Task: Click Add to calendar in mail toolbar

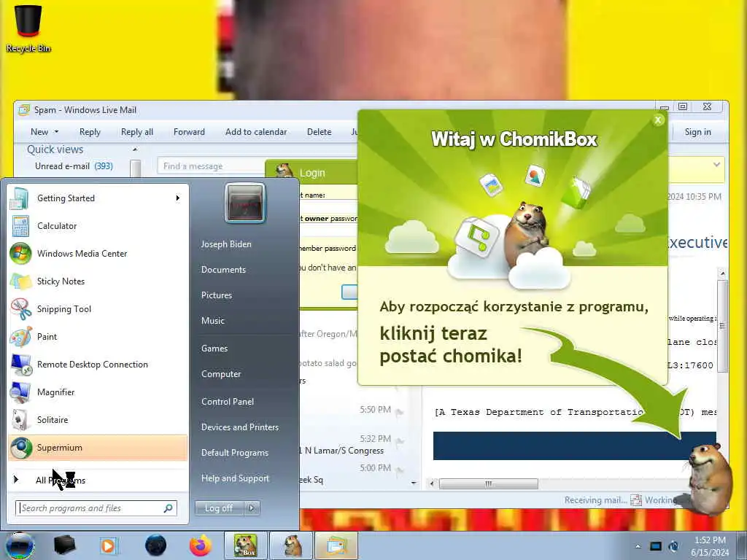Action: click(x=256, y=132)
